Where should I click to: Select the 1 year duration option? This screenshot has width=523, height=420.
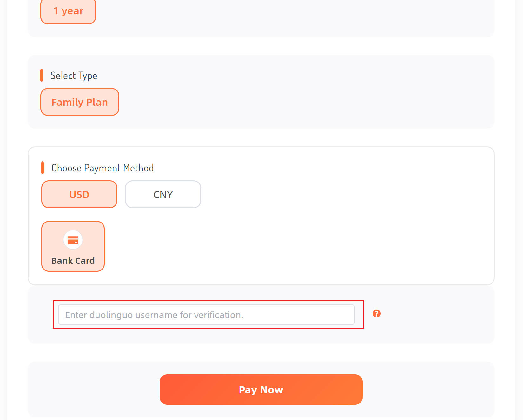point(68,11)
